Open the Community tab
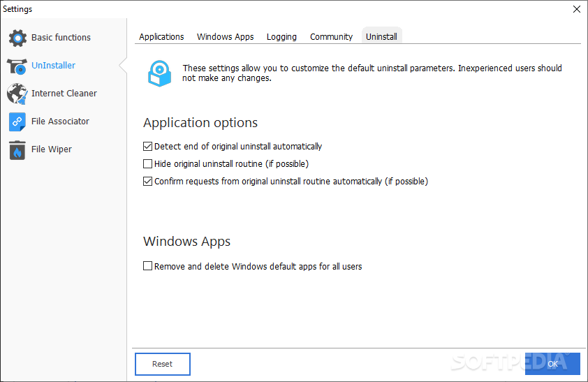Screen dimensions: 588x382 [331, 37]
